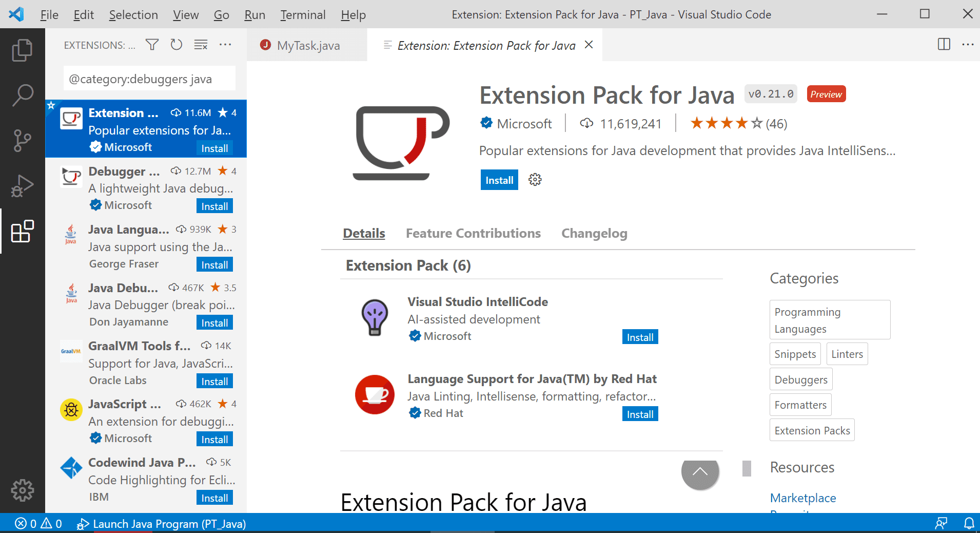
Task: Select Codewind Java Profiler list entry
Action: (x=146, y=479)
